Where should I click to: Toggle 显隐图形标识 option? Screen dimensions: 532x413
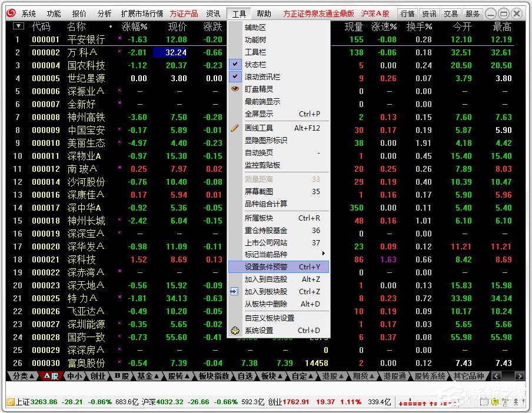[x=279, y=141]
